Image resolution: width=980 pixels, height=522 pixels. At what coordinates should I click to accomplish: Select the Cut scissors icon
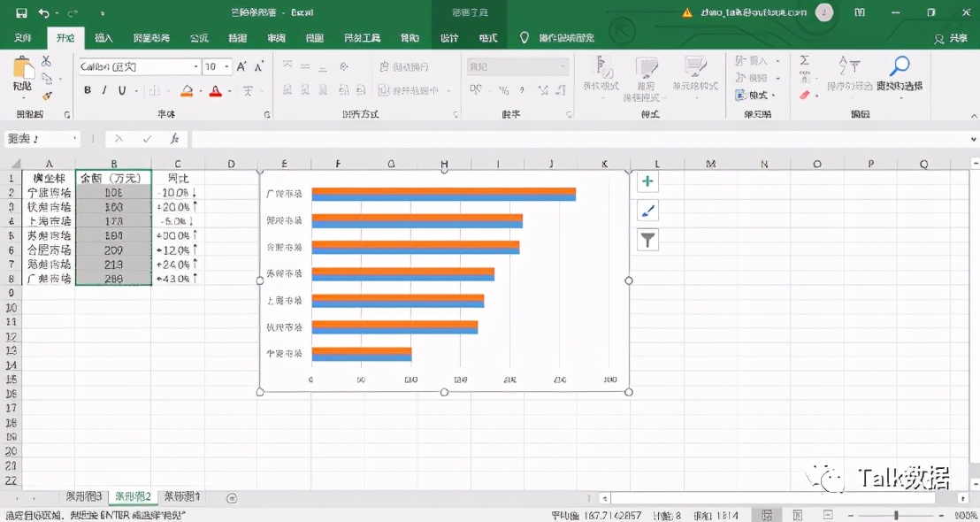coord(46,61)
